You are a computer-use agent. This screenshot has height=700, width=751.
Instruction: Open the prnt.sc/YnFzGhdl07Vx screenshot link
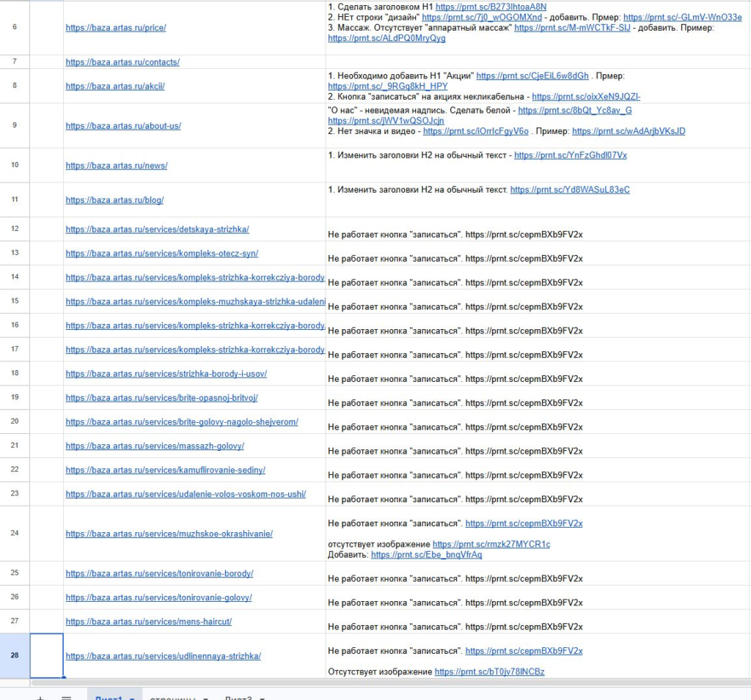tap(571, 155)
